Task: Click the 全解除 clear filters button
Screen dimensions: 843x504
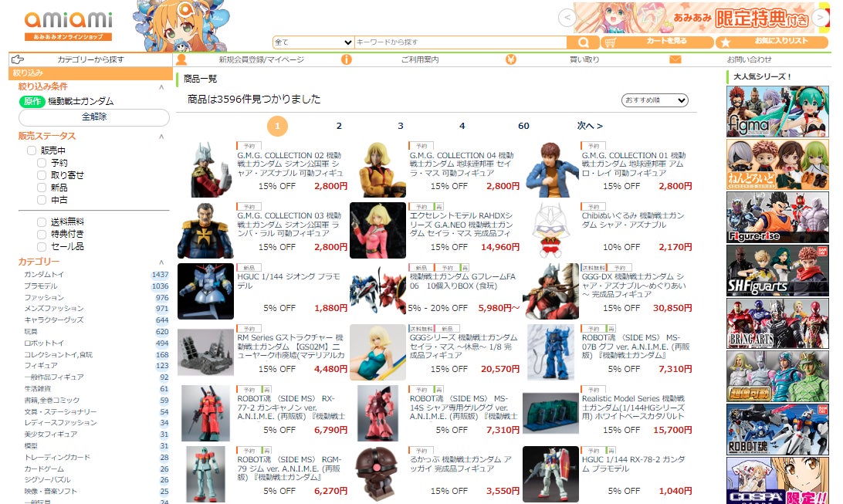Action: tap(94, 117)
